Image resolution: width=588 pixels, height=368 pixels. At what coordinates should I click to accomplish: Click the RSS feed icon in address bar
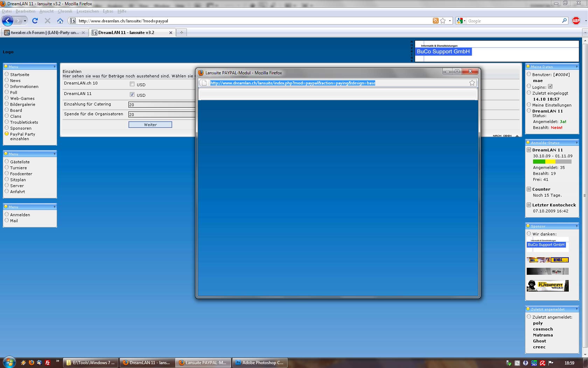point(435,21)
